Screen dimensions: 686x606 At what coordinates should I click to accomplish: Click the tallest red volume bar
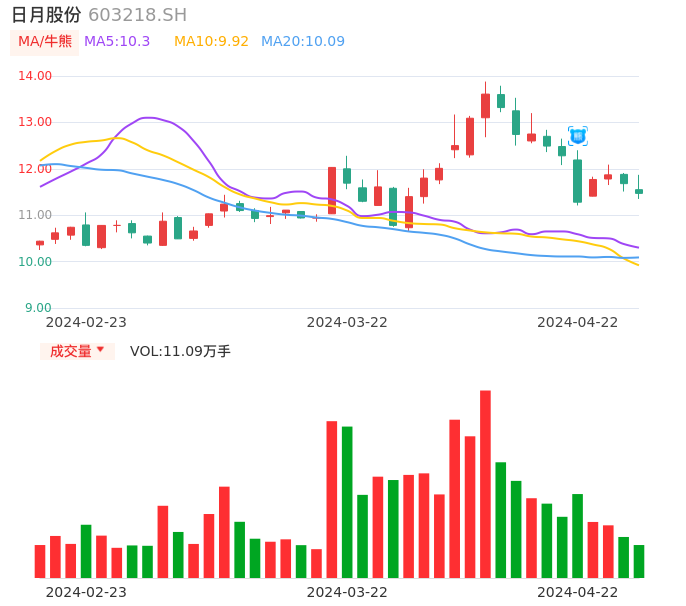(x=485, y=484)
